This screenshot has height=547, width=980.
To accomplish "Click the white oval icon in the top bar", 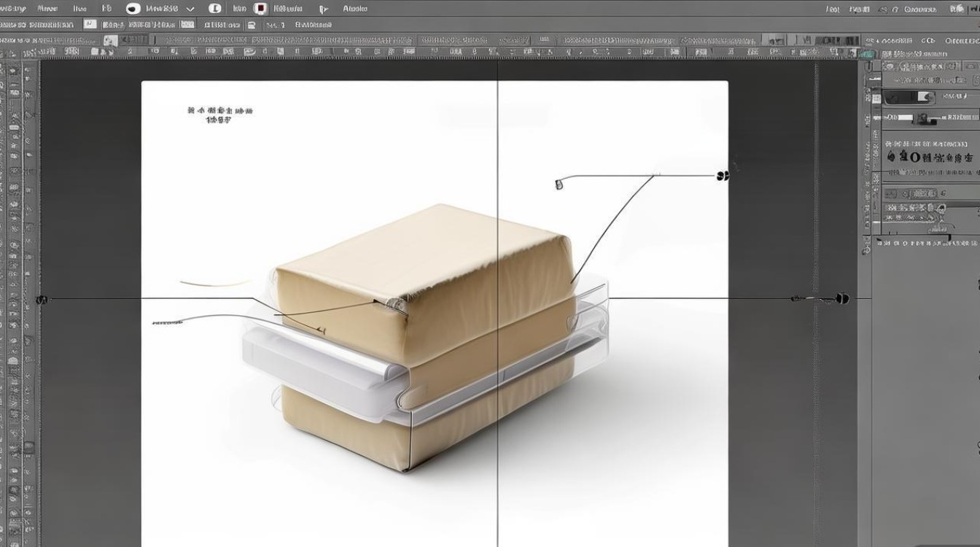I will click(x=133, y=9).
